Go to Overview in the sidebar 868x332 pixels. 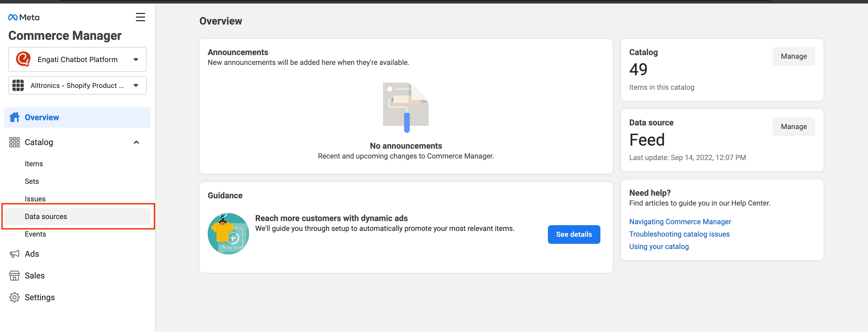[78, 117]
